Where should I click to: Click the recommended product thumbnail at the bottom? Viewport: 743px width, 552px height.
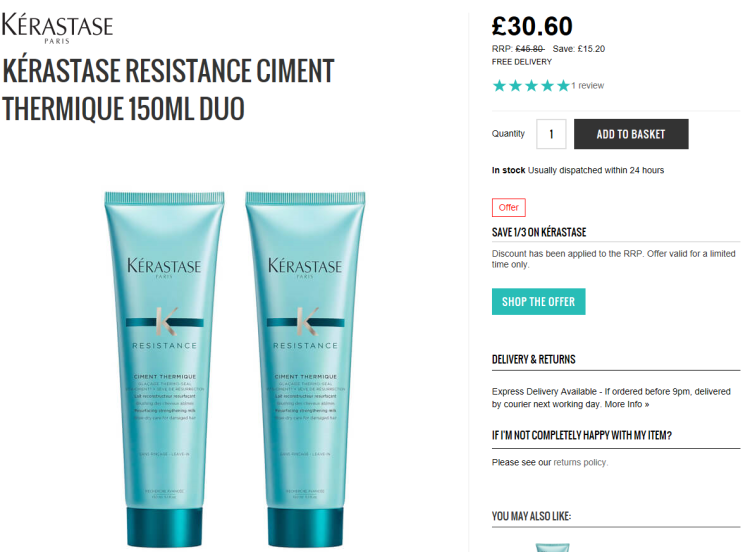pyautogui.click(x=553, y=547)
